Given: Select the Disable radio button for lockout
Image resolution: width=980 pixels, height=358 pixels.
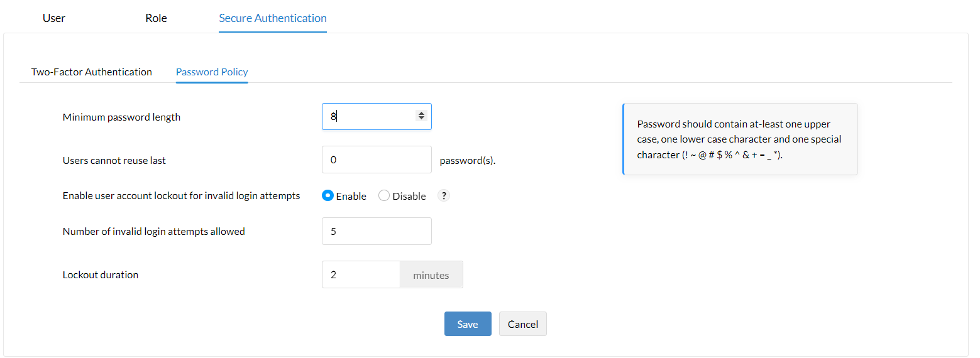Looking at the screenshot, I should [x=384, y=196].
